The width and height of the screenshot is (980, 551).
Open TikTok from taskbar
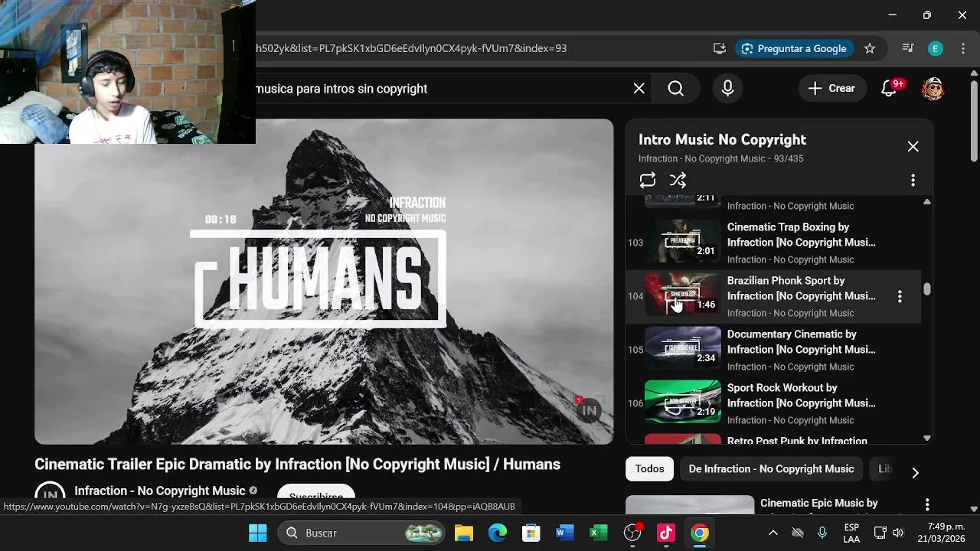[x=666, y=533]
